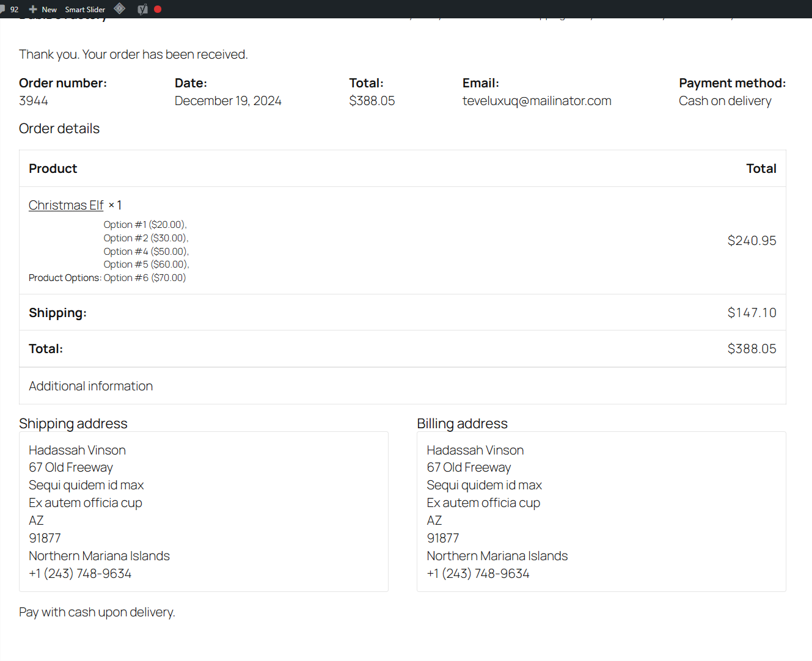Open the Yoast SEO admin bar icon
This screenshot has height=661, width=812.
coord(142,9)
